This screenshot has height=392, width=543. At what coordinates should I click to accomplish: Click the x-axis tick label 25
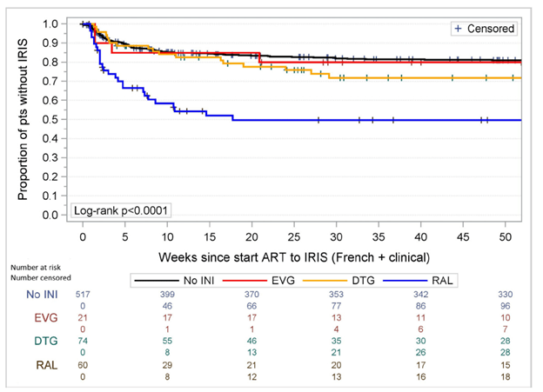(x=294, y=236)
